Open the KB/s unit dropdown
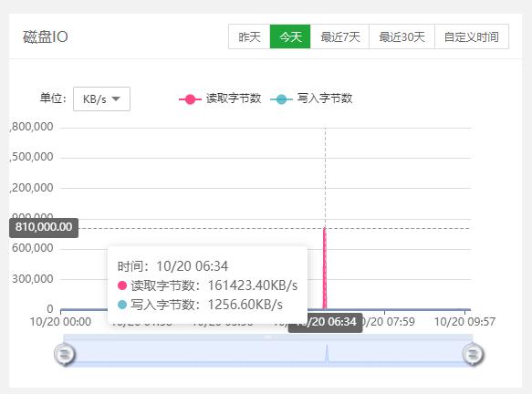This screenshot has width=532, height=394. (x=101, y=99)
